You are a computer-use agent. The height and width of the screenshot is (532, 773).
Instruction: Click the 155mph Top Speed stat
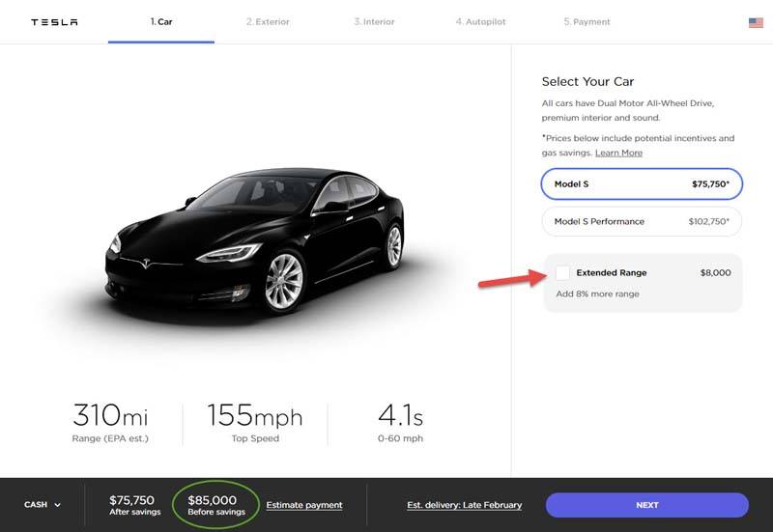(x=255, y=423)
